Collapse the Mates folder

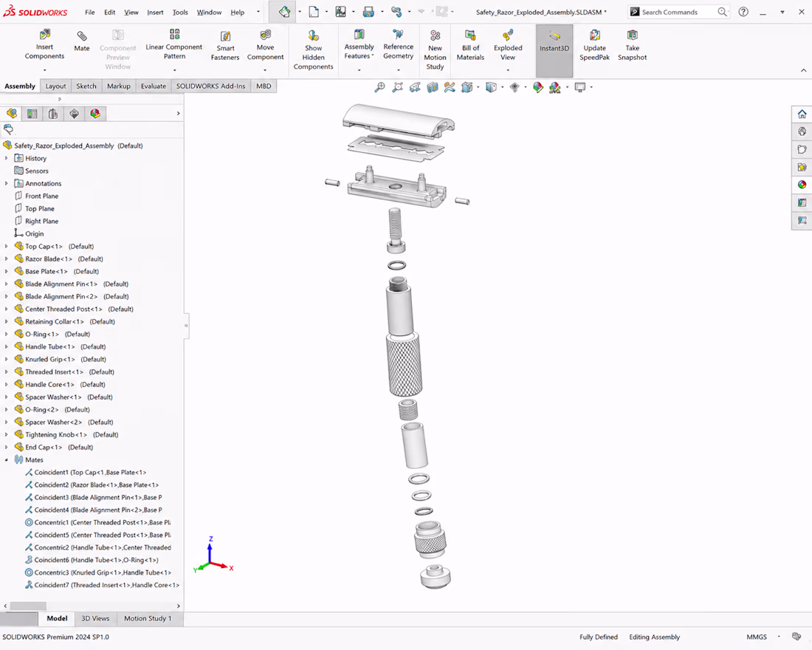tap(6, 459)
